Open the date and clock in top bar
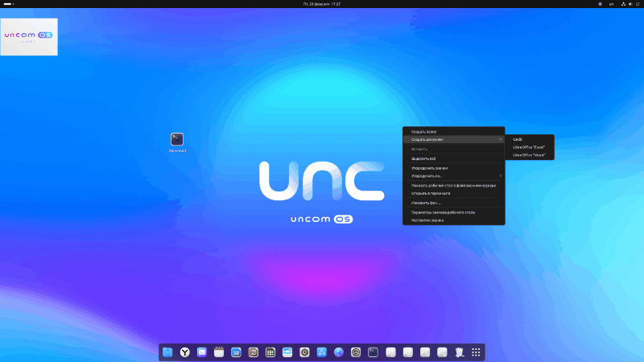The height and width of the screenshot is (362, 644). (x=321, y=4)
